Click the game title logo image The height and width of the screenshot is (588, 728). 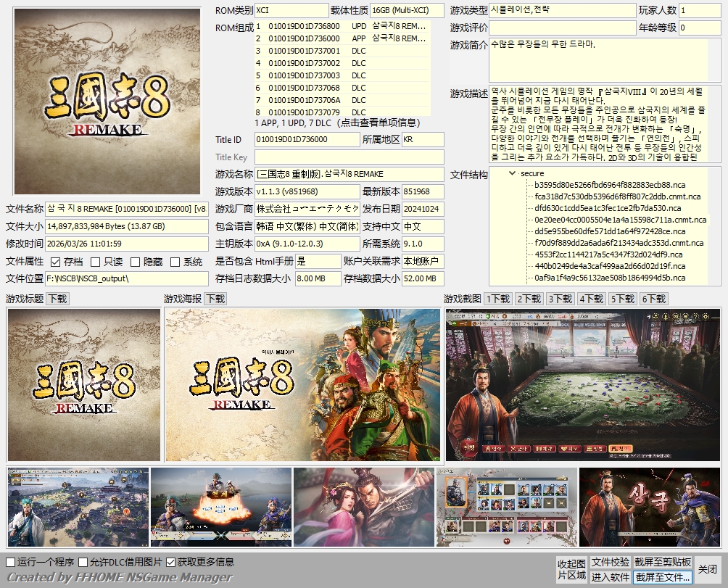coord(83,385)
